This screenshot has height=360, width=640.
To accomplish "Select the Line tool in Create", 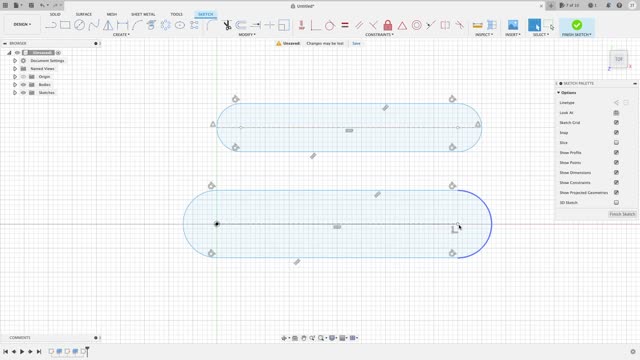I will pyautogui.click(x=51, y=25).
